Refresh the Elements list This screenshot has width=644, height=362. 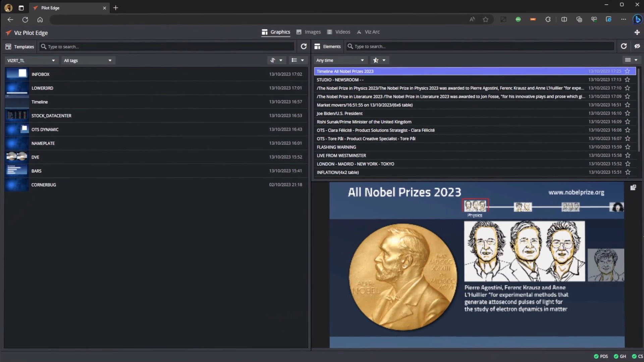(624, 46)
